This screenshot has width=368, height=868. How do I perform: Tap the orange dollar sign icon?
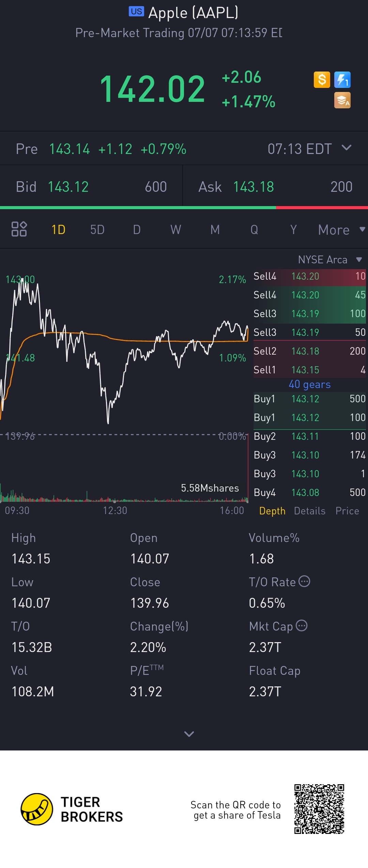tap(322, 80)
